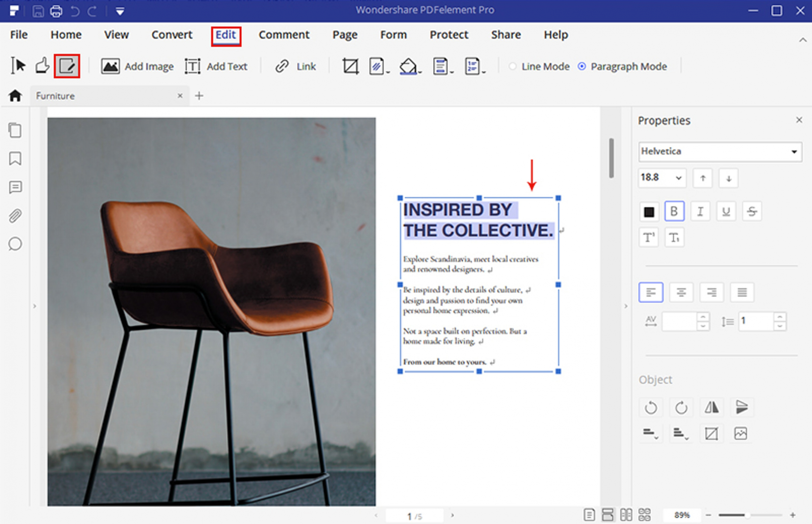The width and height of the screenshot is (812, 524).
Task: Open the 18.8 font size dropdown
Action: (678, 178)
